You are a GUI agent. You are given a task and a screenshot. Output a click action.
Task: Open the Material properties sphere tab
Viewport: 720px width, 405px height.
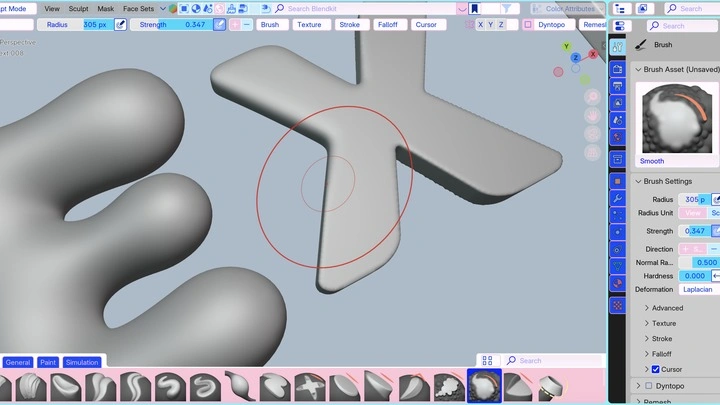click(x=618, y=283)
